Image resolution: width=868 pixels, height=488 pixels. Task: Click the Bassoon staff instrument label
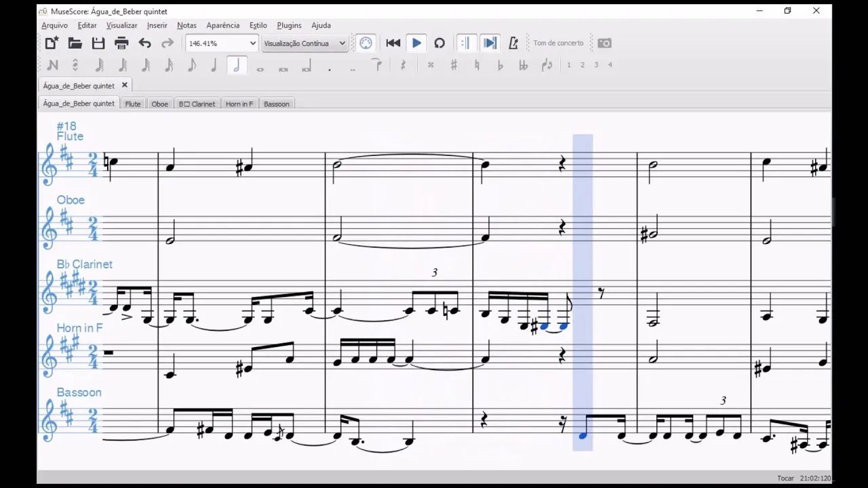79,392
